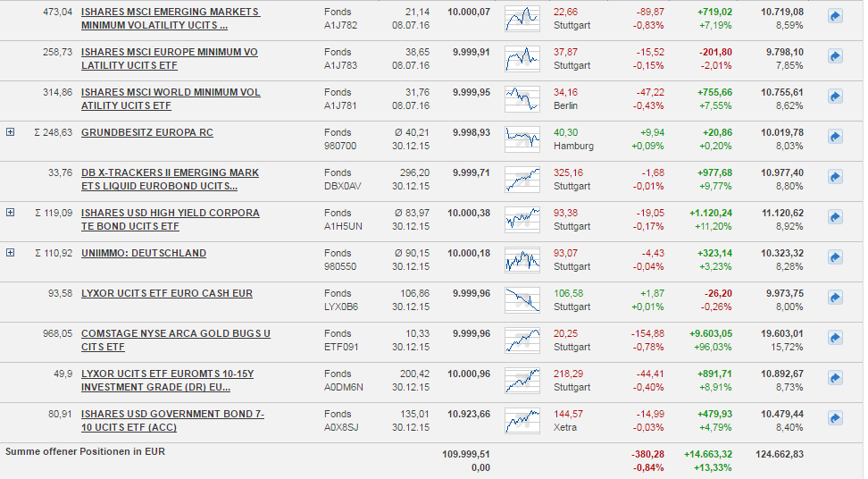Click the action arrow for UniImmo: Deutschland

pyautogui.click(x=835, y=258)
